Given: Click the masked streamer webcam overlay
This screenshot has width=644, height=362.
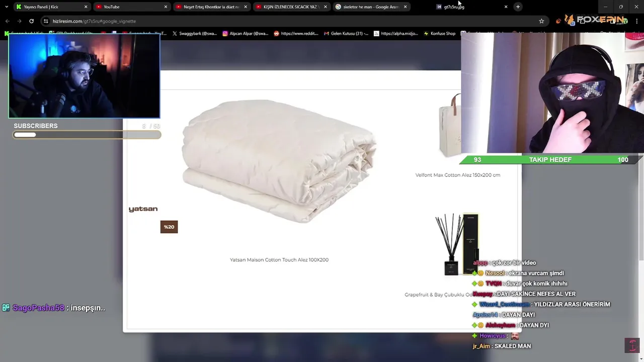Looking at the screenshot, I should tap(552, 94).
